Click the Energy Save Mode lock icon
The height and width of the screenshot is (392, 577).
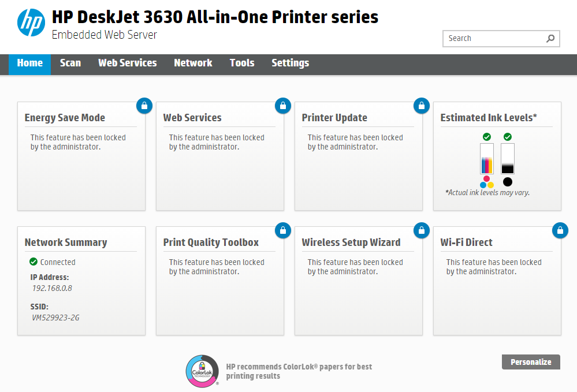144,106
